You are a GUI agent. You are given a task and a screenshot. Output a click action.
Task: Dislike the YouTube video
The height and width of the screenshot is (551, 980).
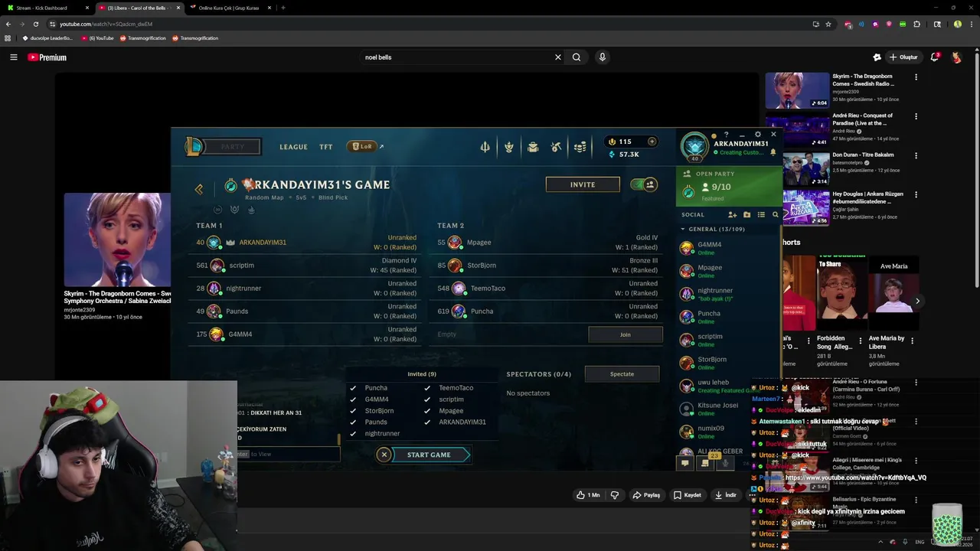(614, 495)
